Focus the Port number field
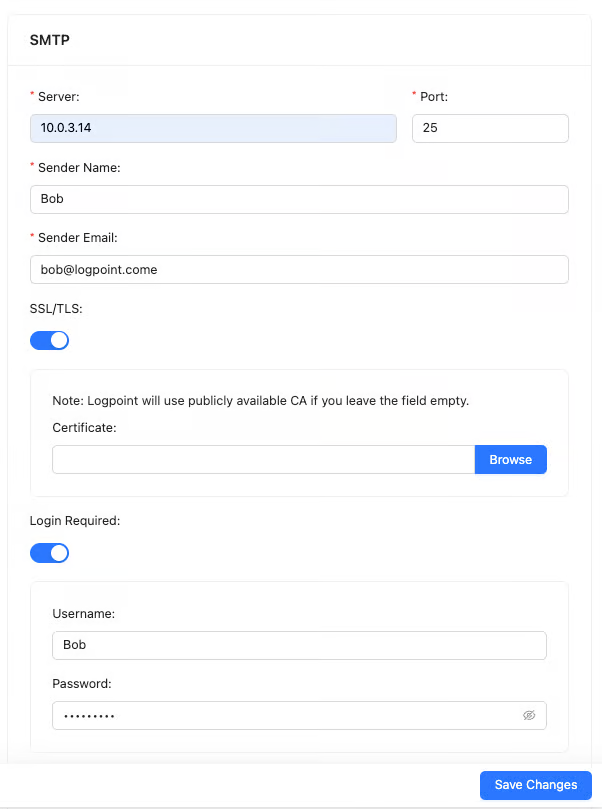Viewport: 602px width, 809px height. (x=490, y=128)
